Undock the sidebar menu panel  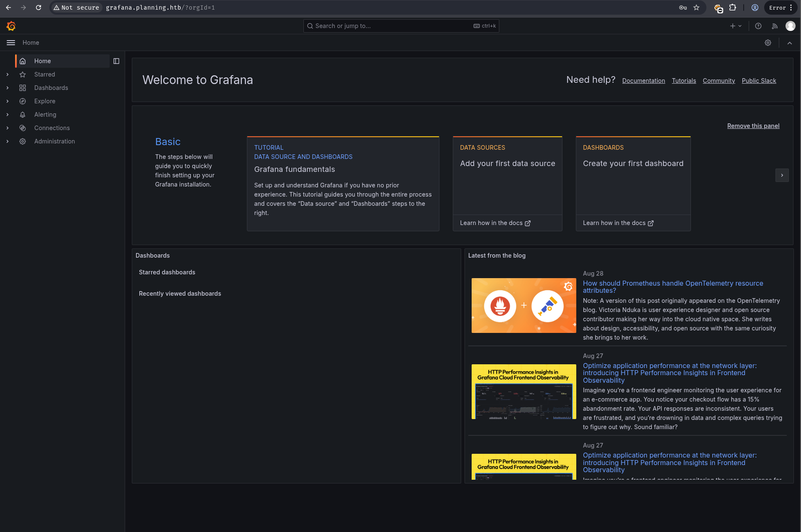coord(116,61)
